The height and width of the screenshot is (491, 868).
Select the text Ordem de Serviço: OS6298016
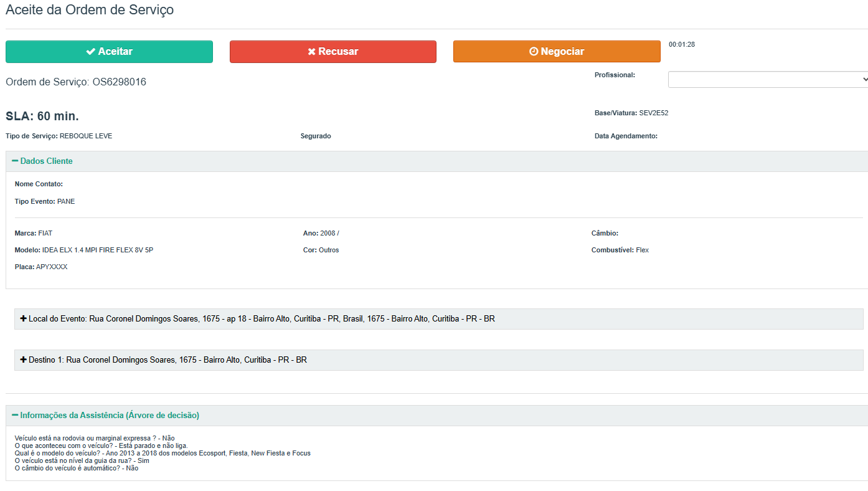(76, 82)
